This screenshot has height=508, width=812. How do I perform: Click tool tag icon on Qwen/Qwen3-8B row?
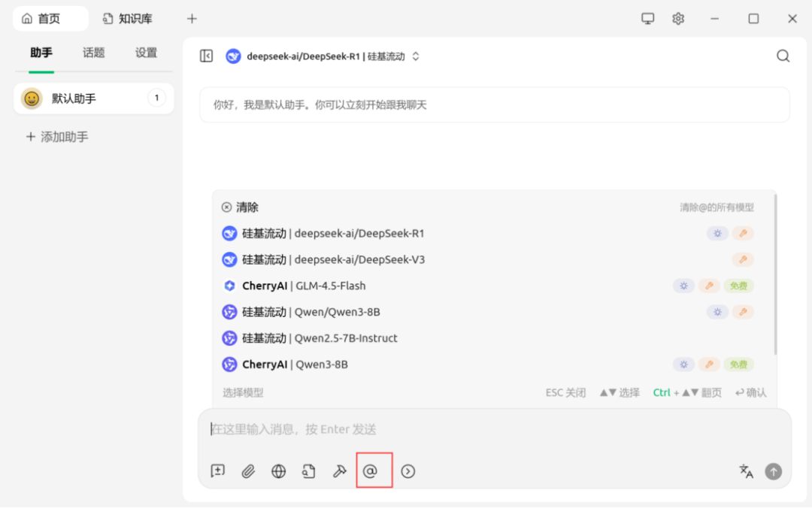[x=743, y=312]
